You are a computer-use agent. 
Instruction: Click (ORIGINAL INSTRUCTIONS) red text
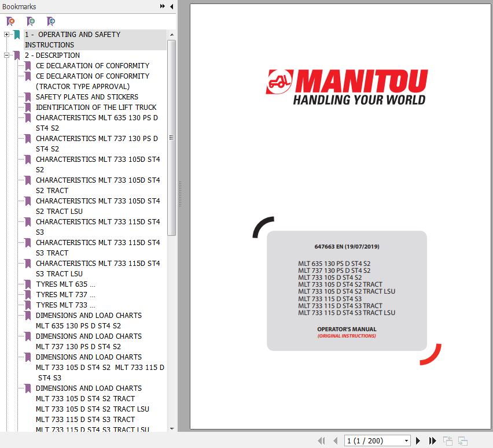point(347,336)
